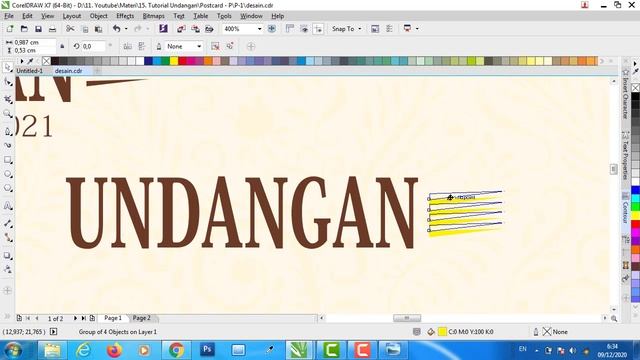Add page button after 1 of 2
Image resolution: width=640 pixels, height=360 pixels.
click(92, 318)
